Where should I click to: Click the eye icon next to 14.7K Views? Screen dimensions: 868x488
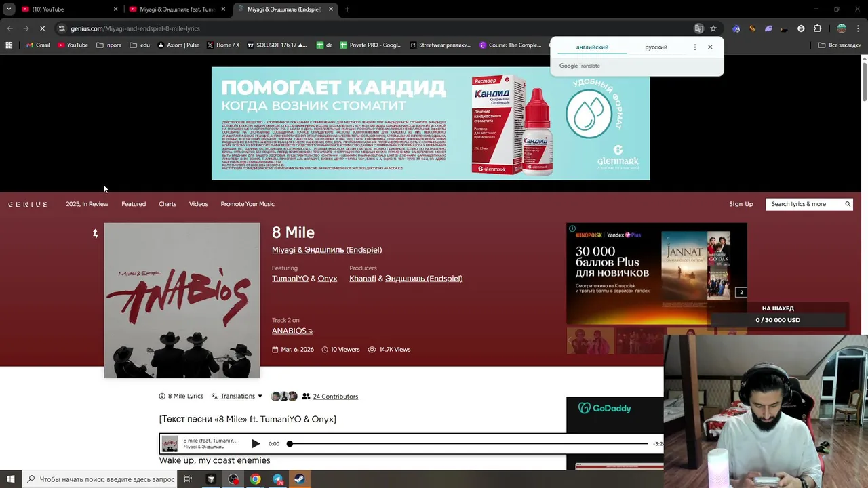[x=372, y=350]
